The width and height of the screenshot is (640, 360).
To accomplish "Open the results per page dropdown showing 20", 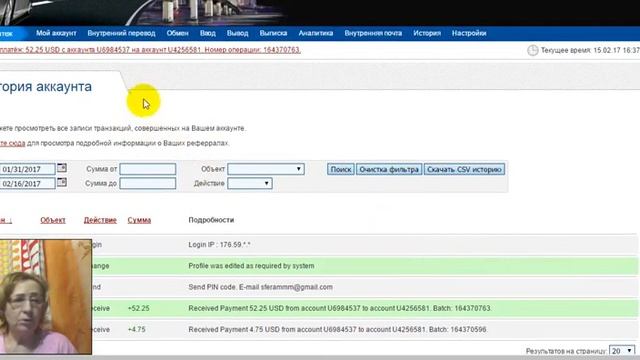I will click(x=622, y=351).
